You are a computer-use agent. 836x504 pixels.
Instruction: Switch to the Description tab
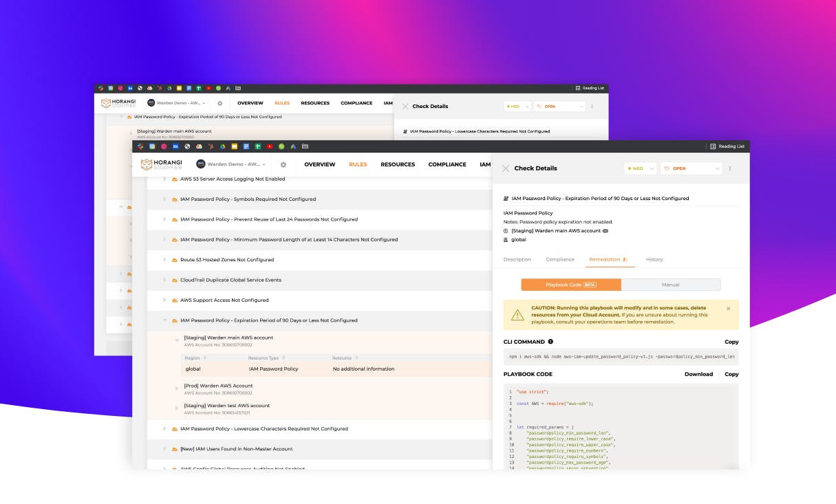click(x=517, y=259)
